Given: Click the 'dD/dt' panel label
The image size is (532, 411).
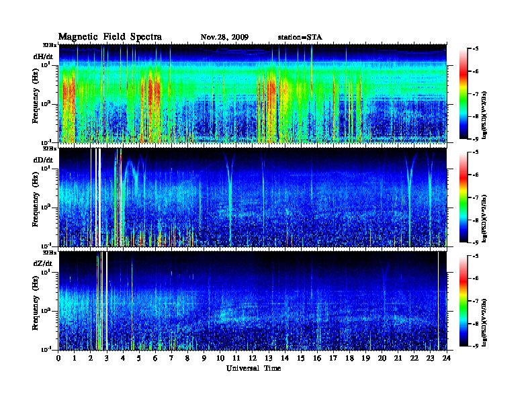Looking at the screenshot, I should pyautogui.click(x=43, y=160).
